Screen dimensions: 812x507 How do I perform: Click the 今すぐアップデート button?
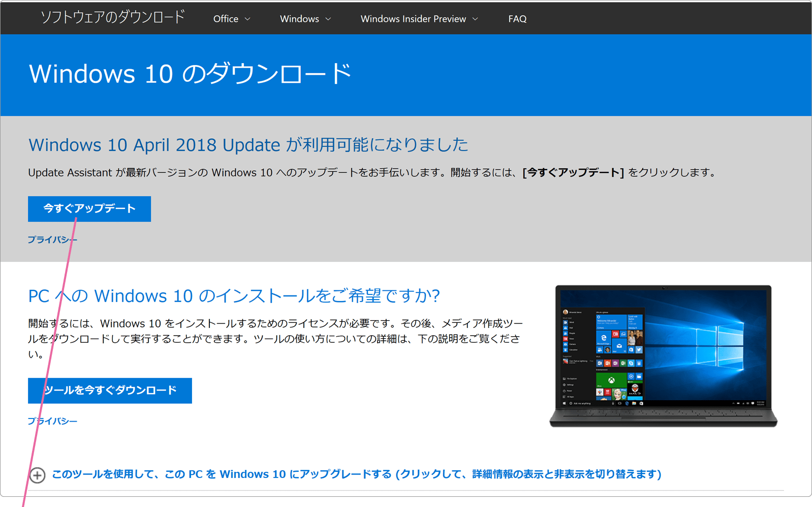coord(89,208)
